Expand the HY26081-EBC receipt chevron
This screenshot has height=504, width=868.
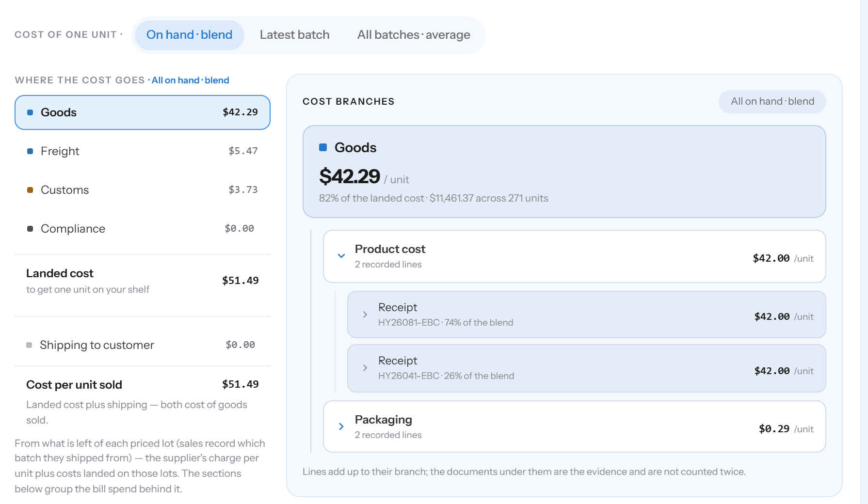pos(365,315)
